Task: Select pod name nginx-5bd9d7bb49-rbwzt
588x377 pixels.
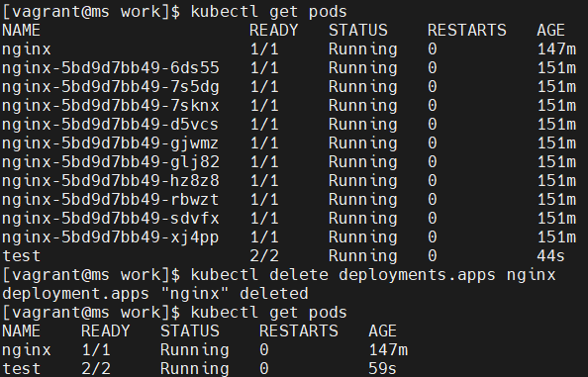Action: pyautogui.click(x=110, y=200)
